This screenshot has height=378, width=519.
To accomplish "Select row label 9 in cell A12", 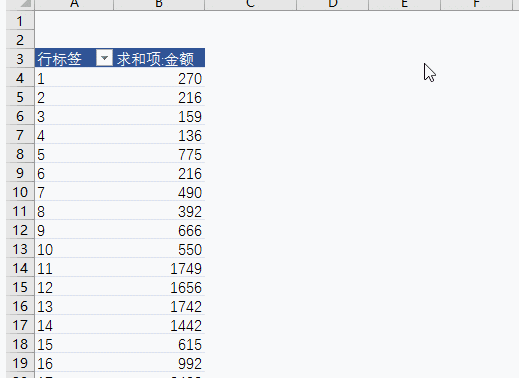I will click(74, 230).
